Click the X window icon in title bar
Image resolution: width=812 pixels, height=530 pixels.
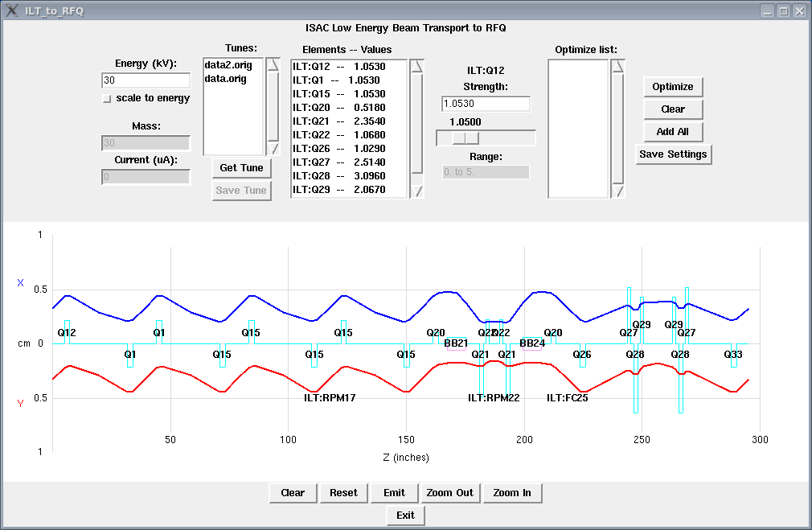[12, 10]
